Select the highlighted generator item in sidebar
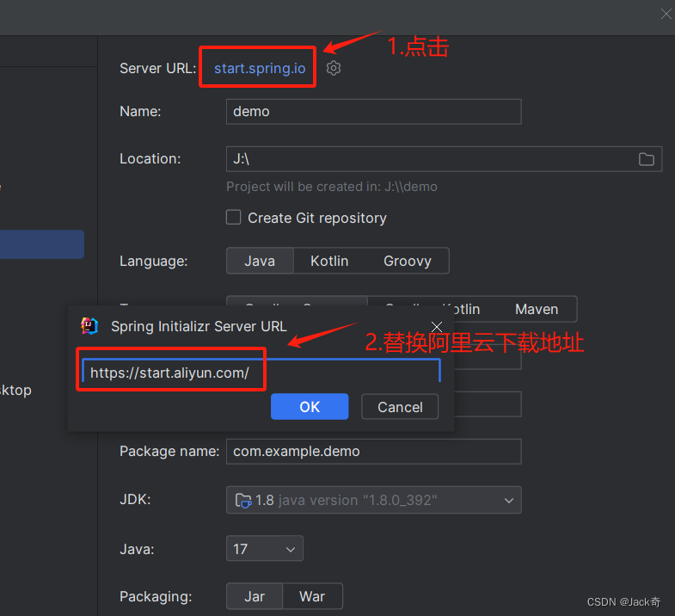This screenshot has width=675, height=616. 42,244
